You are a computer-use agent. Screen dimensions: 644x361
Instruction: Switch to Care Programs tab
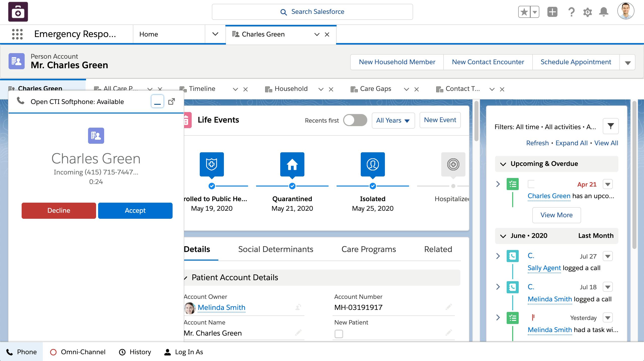(x=369, y=249)
